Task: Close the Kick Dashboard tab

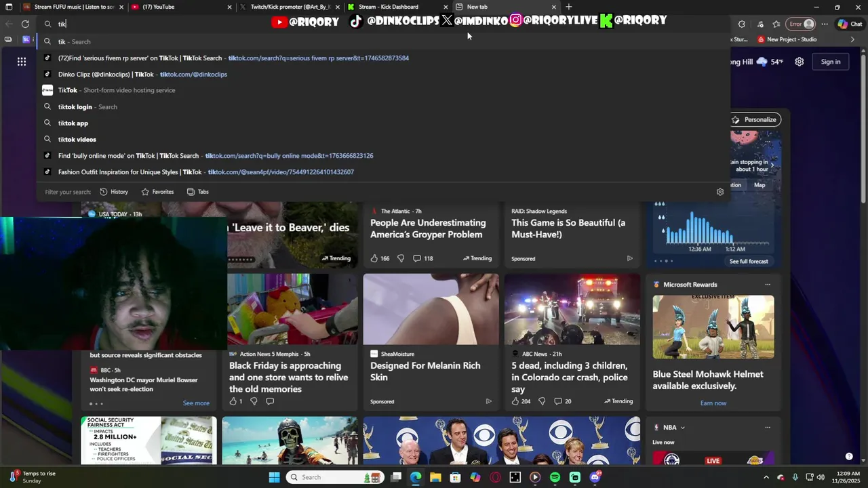Action: point(446,7)
